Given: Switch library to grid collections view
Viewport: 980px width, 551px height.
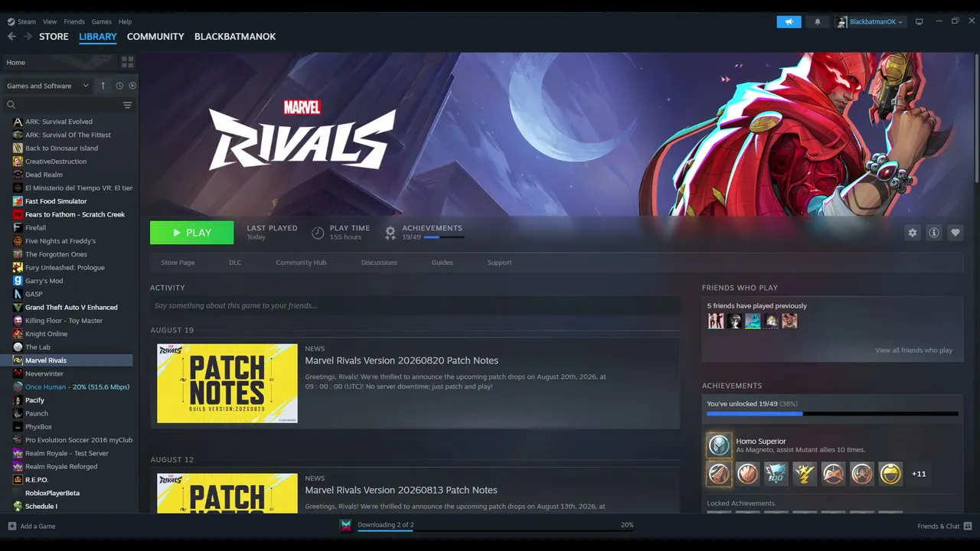Looking at the screenshot, I should pos(127,62).
